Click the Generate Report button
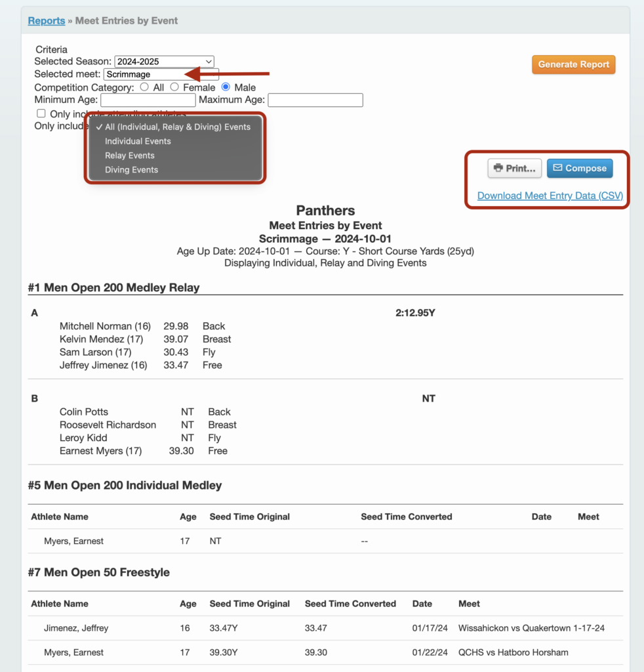 pos(573,64)
